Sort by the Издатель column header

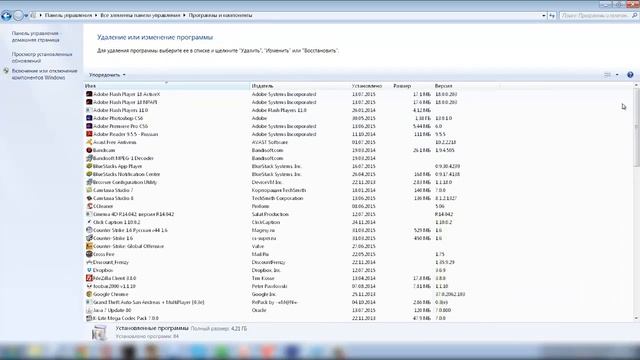point(300,86)
